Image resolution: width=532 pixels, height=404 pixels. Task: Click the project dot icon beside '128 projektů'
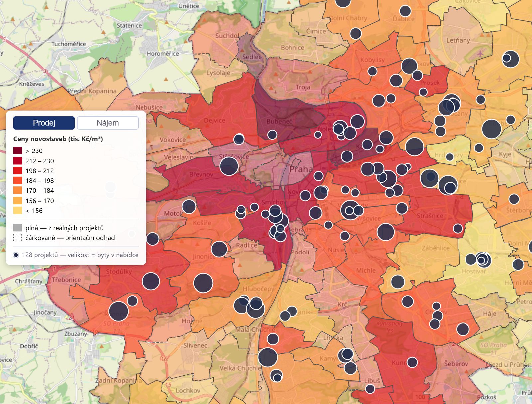point(16,255)
